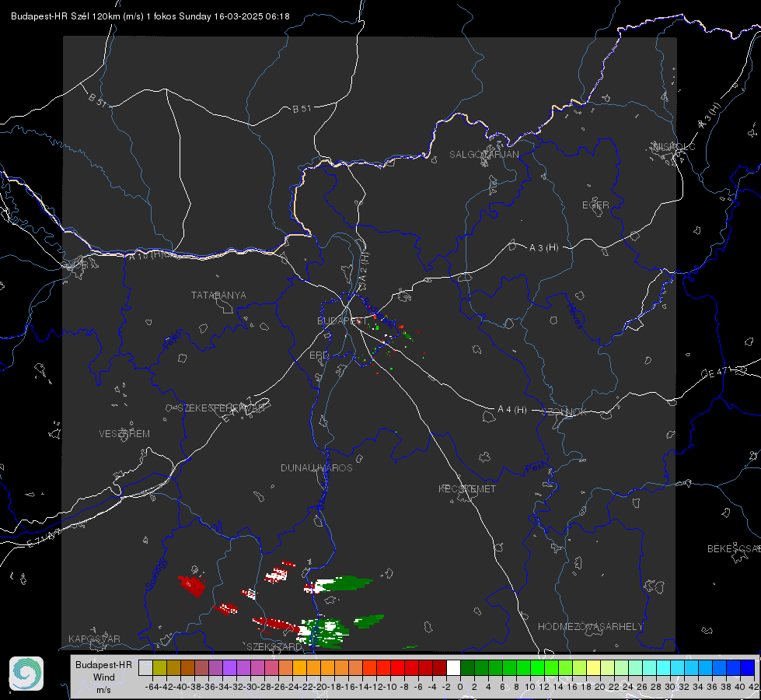Click the 'Budapest-HR Wind m/s' legend label
This screenshot has height=700, width=761.
click(x=104, y=677)
